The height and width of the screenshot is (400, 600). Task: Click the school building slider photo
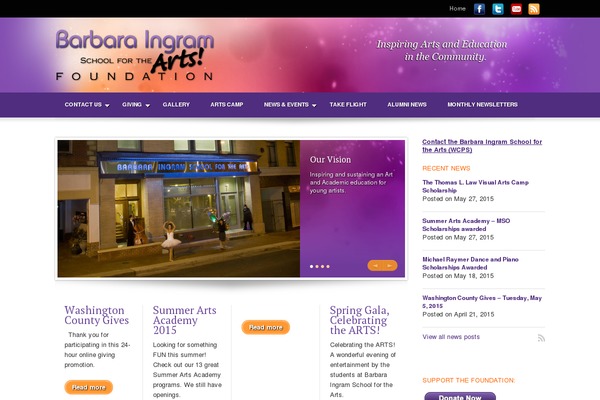point(179,209)
